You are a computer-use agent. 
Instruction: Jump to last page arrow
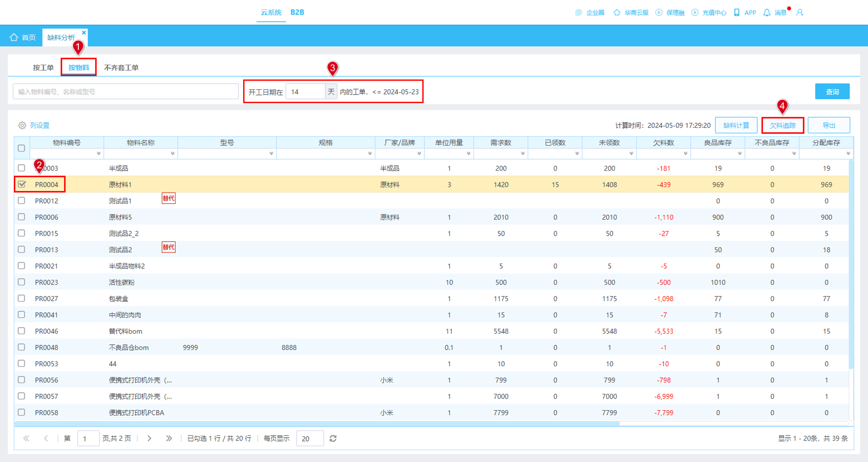coord(169,438)
